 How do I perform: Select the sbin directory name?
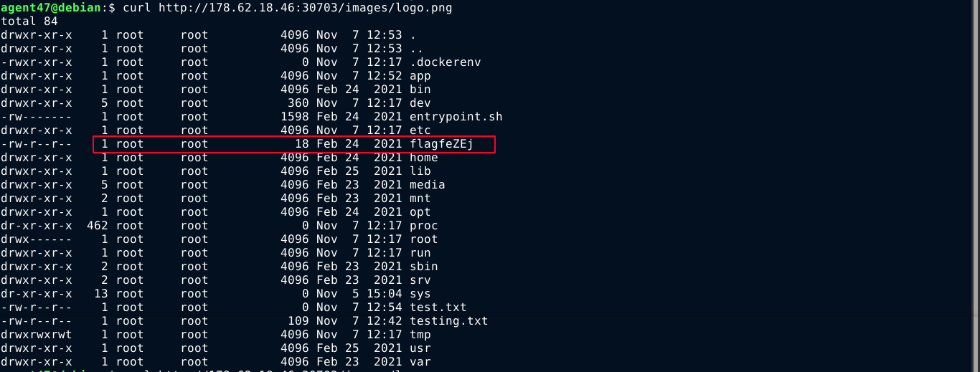[x=423, y=267]
